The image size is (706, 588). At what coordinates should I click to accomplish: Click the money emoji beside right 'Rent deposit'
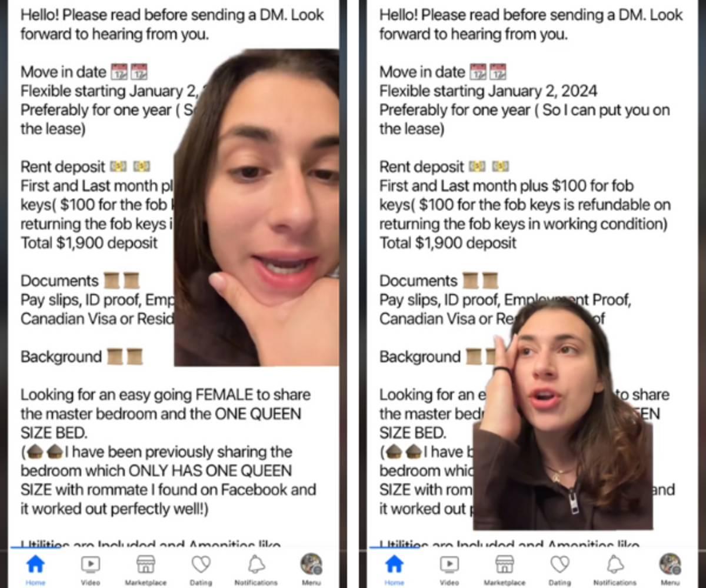pos(489,167)
